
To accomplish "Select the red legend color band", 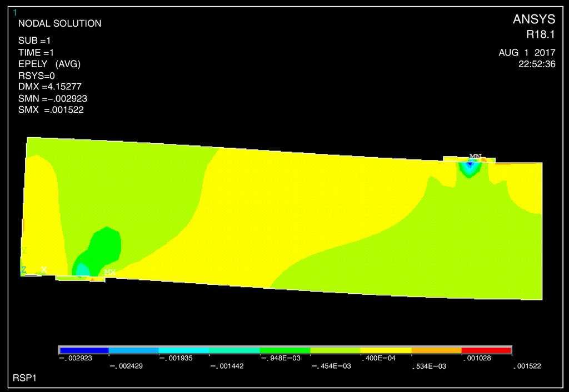I will click(486, 350).
